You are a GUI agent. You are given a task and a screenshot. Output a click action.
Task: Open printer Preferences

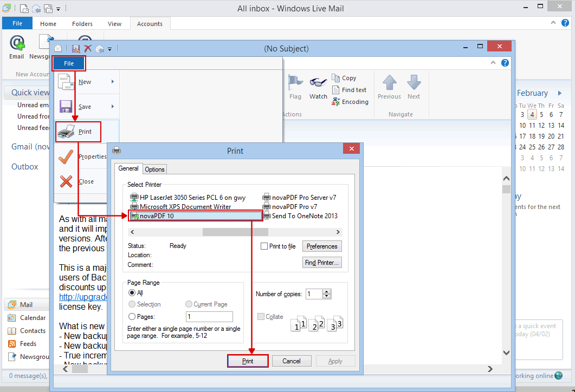[322, 246]
